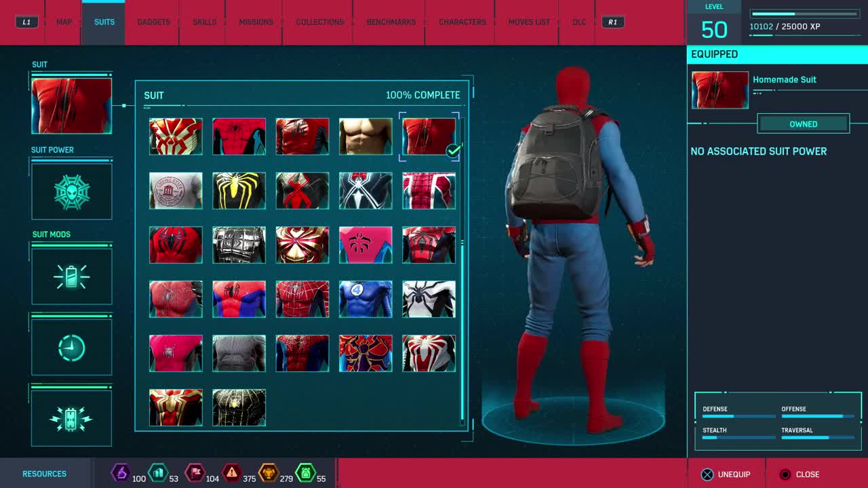
Task: Select the Suit Power spider-web slot
Action: 71,192
